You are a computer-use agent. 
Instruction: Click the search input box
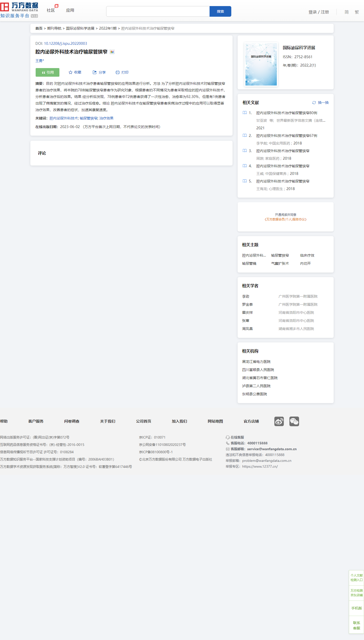[158, 12]
